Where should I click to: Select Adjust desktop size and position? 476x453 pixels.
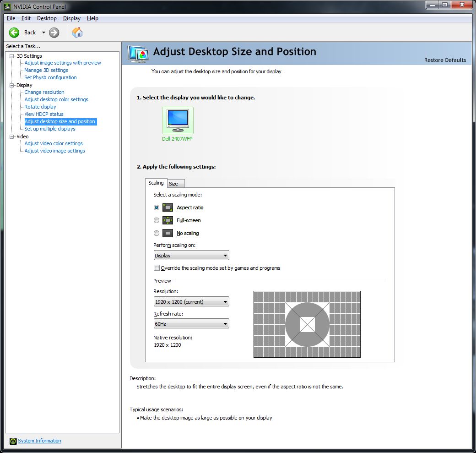click(x=60, y=121)
